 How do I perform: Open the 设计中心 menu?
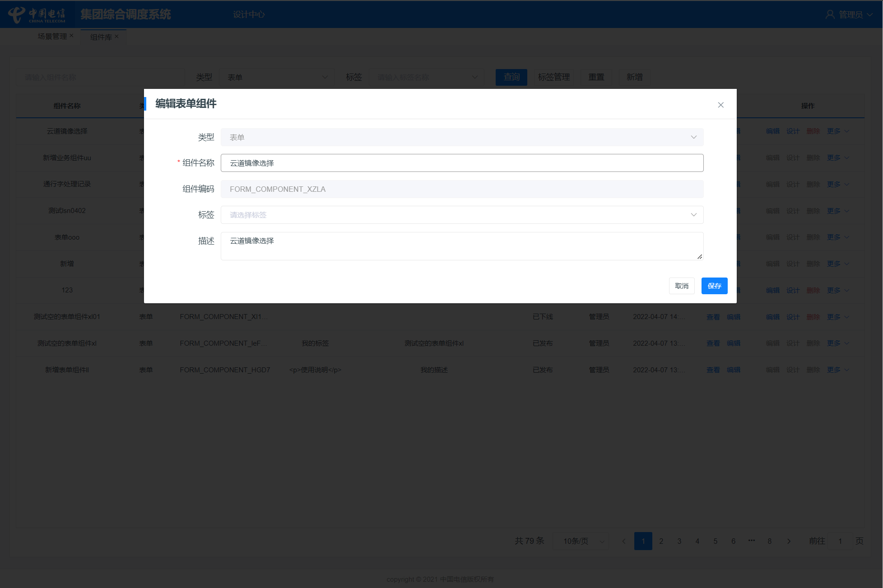pyautogui.click(x=249, y=14)
